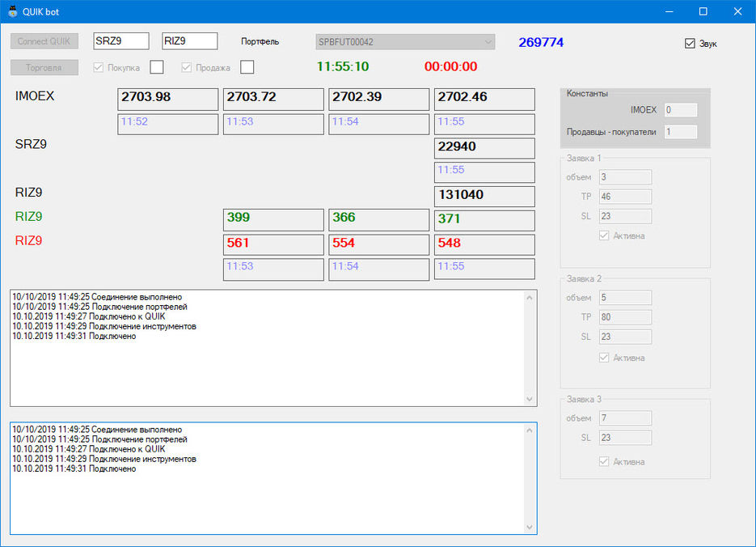
Task: Click the объем field in Заявка 3
Action: (x=625, y=418)
